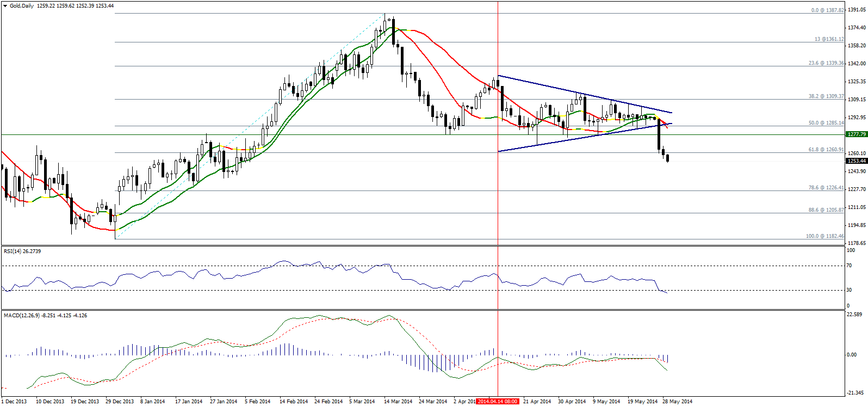The height and width of the screenshot is (406, 868).
Task: Click price scale value 1309.15
Action: [857, 100]
